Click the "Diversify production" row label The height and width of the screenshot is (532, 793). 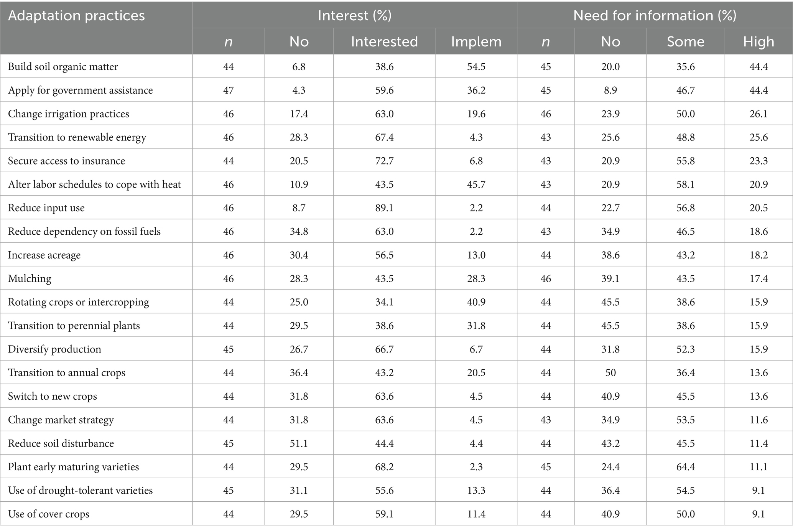tap(54, 349)
